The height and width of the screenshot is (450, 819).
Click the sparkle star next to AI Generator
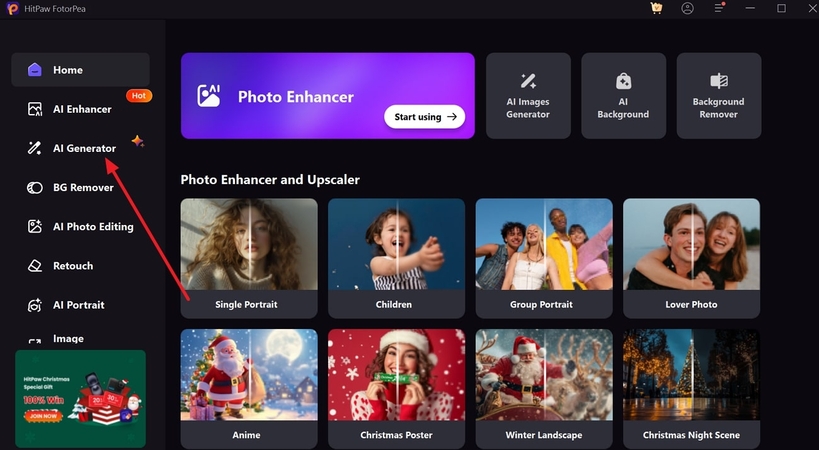click(x=137, y=141)
